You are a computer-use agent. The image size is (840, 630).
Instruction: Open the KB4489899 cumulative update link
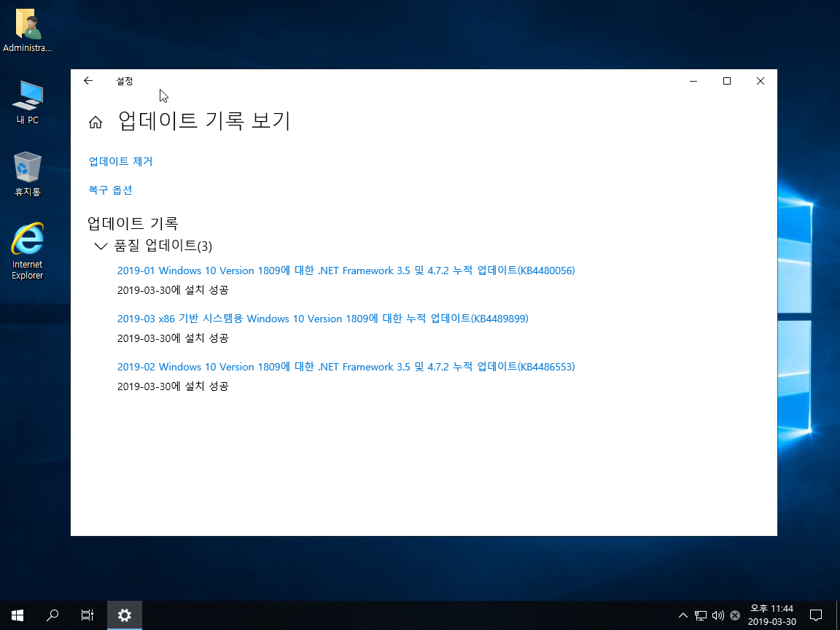(322, 319)
